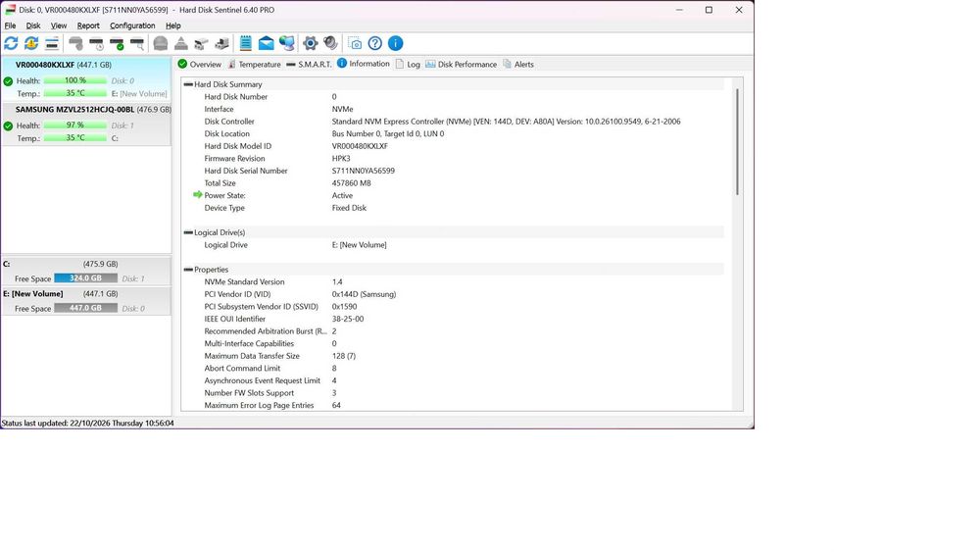Click the Disk Controller value text
The width and height of the screenshot is (980, 552).
click(x=507, y=122)
